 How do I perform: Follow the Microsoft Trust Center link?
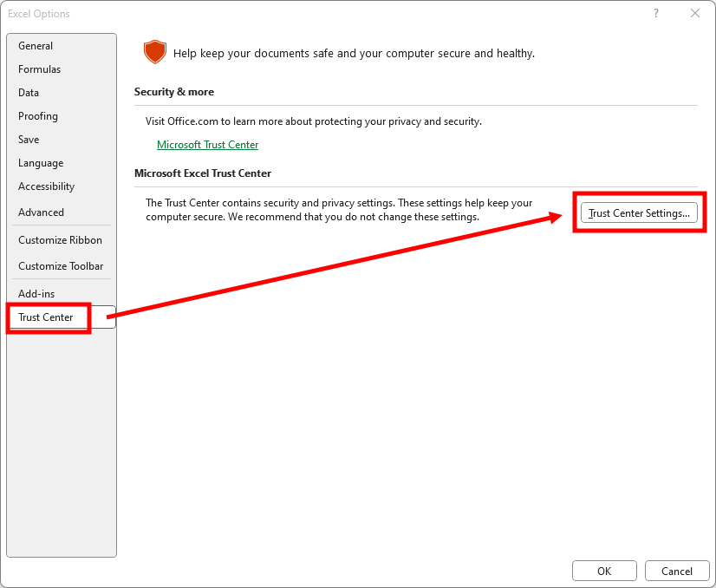coord(207,144)
